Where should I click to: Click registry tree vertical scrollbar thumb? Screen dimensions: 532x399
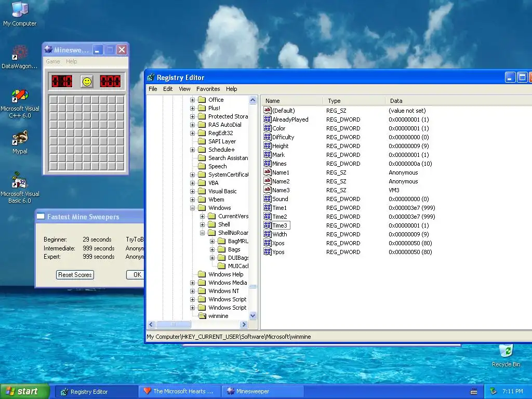253,287
